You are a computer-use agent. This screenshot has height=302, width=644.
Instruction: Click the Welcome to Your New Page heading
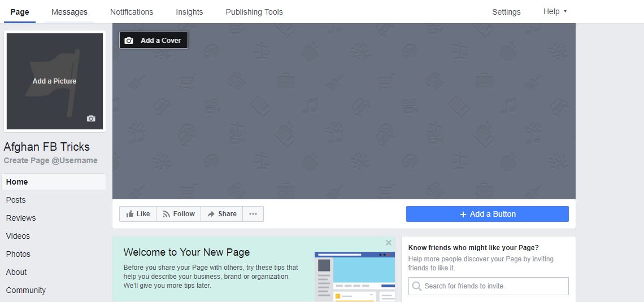click(x=186, y=252)
